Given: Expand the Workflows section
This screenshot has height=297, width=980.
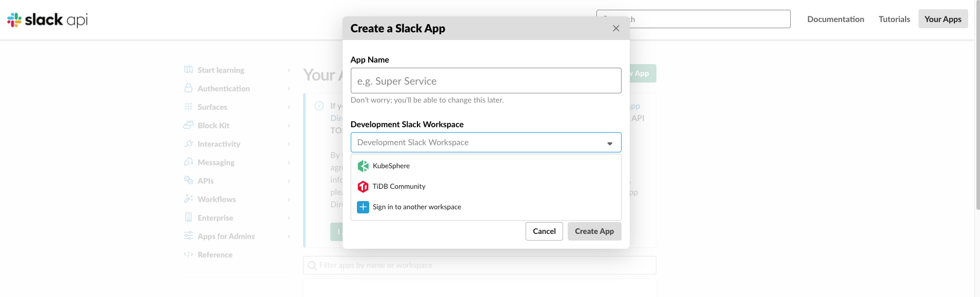Looking at the screenshot, I should point(289,200).
